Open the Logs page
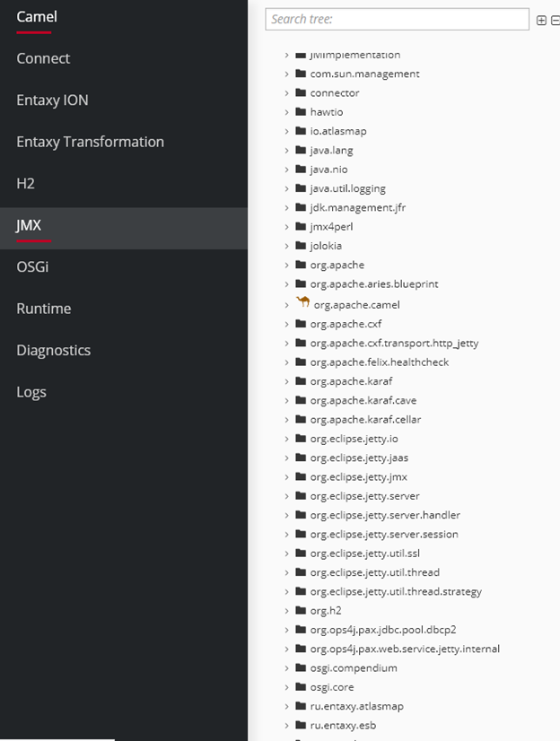The width and height of the screenshot is (560, 741). (x=31, y=392)
